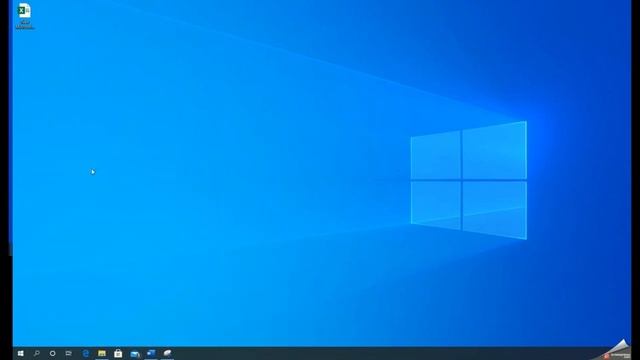Open Microsoft Store shopping bag icon

tap(118, 353)
